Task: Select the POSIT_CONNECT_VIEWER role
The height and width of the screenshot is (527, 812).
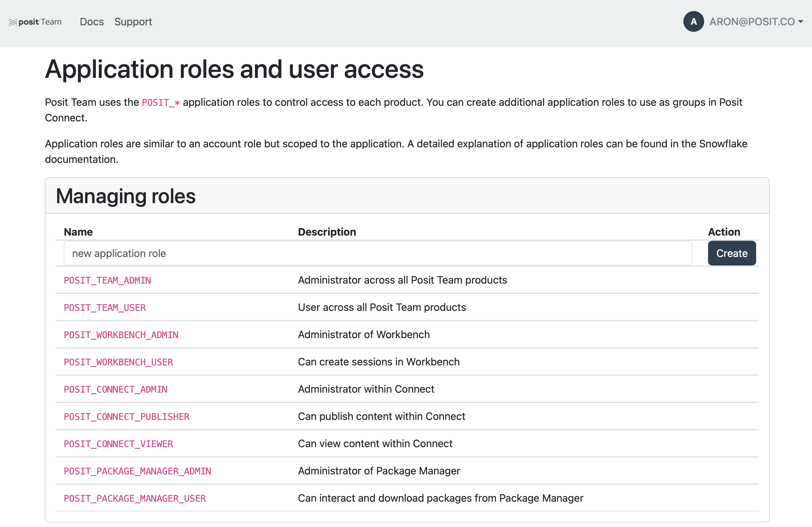Action: 118,444
